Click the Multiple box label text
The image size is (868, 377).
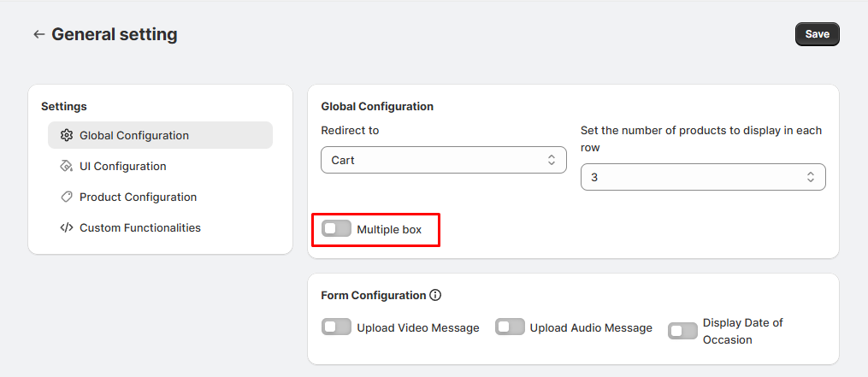[x=389, y=229]
